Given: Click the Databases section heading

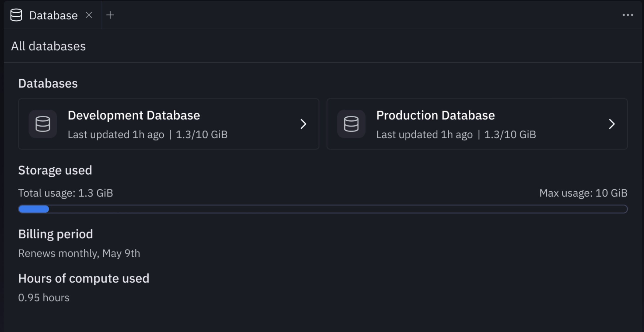Looking at the screenshot, I should [48, 83].
